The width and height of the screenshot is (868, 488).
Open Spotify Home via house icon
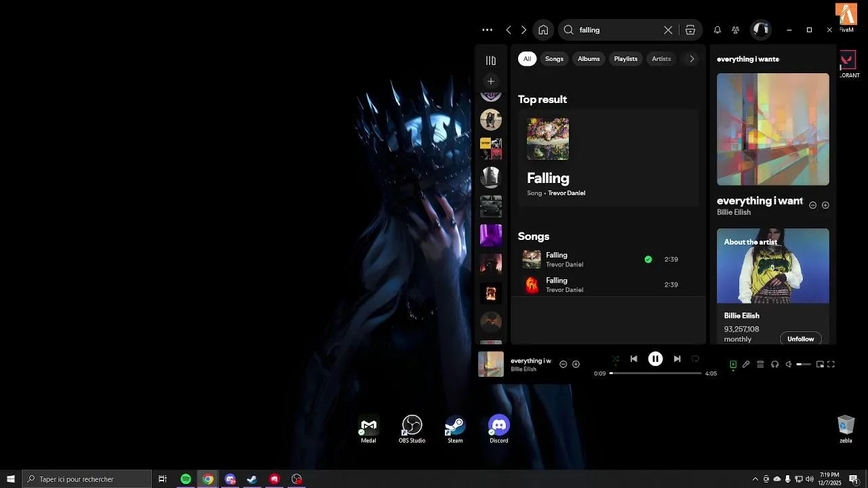tap(543, 30)
